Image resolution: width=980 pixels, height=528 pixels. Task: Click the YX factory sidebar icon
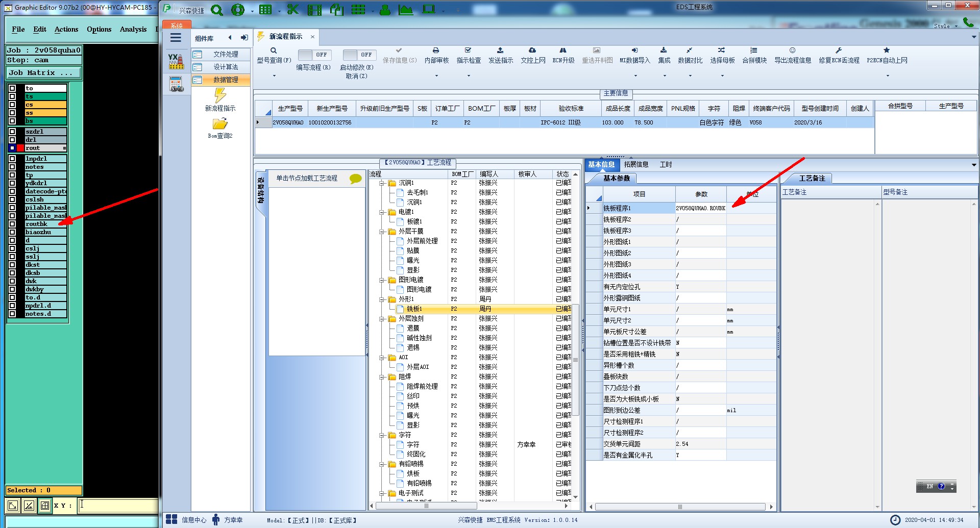[x=176, y=62]
